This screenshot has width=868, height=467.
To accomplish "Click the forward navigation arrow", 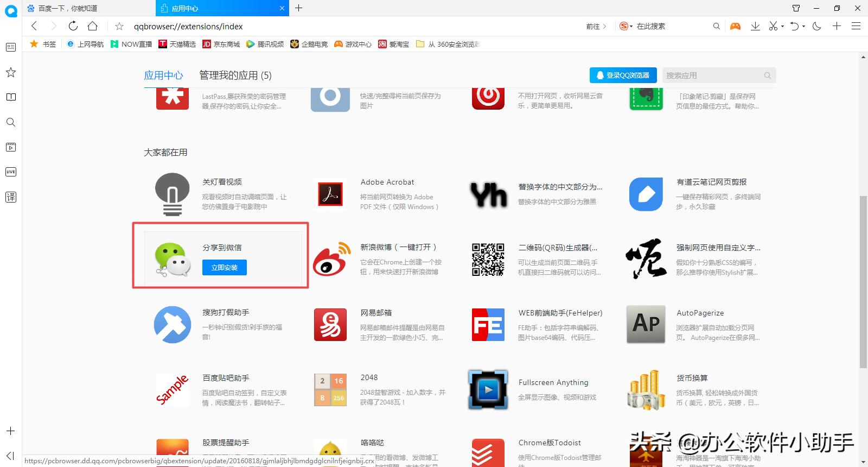I will [x=53, y=26].
